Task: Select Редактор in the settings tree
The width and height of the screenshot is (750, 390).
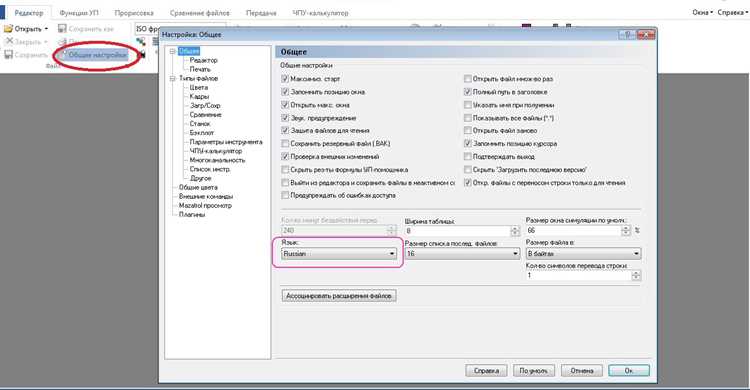Action: (x=203, y=60)
